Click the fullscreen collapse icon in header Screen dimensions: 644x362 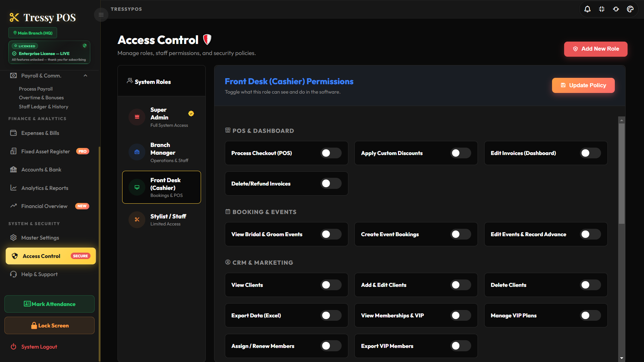pos(602,9)
